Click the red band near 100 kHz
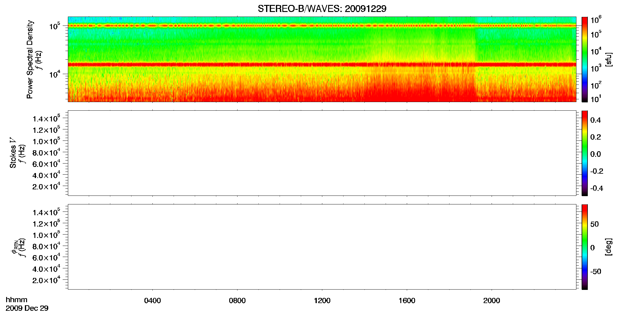The height and width of the screenshot is (332, 644). coord(322,26)
